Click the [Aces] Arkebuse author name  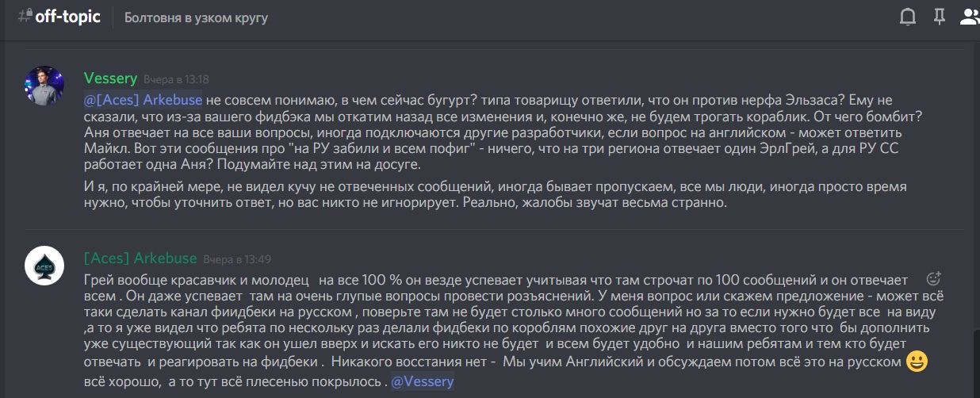(140, 258)
